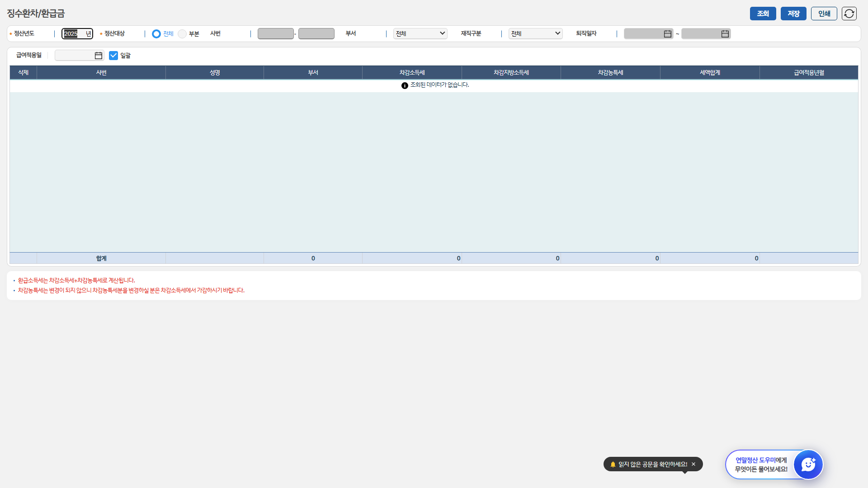Uncheck the 일괄 checkbox
868x488 pixels.
(x=113, y=56)
